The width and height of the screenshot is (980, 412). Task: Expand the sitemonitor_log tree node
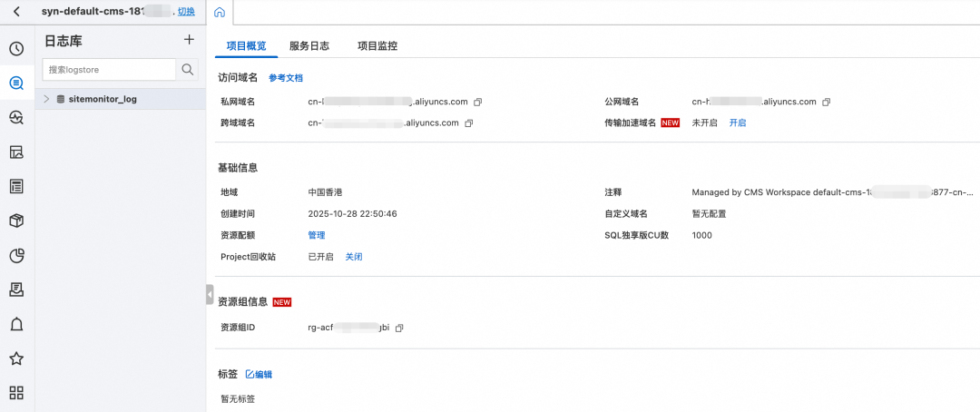[x=47, y=99]
